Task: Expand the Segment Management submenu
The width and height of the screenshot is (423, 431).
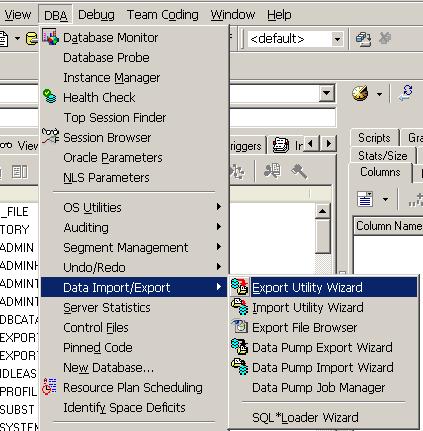Action: [135, 248]
